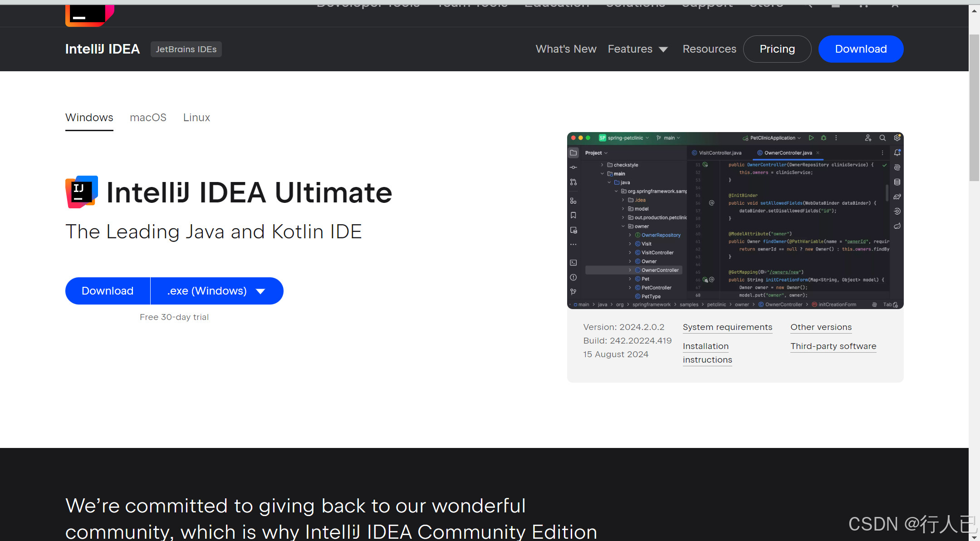Click the blue Download button in header

coord(861,49)
